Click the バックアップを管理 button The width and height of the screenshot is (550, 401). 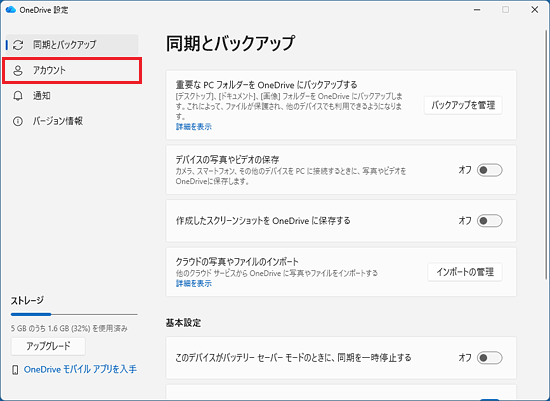[463, 105]
